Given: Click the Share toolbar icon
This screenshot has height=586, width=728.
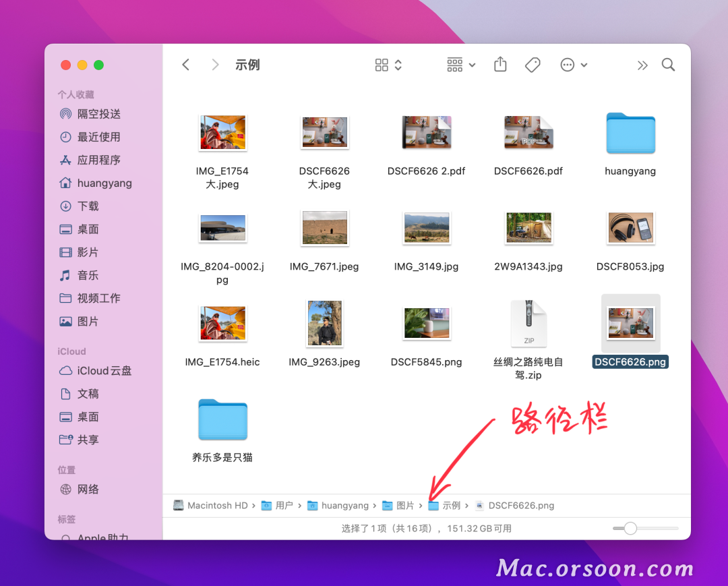Looking at the screenshot, I should [x=500, y=64].
